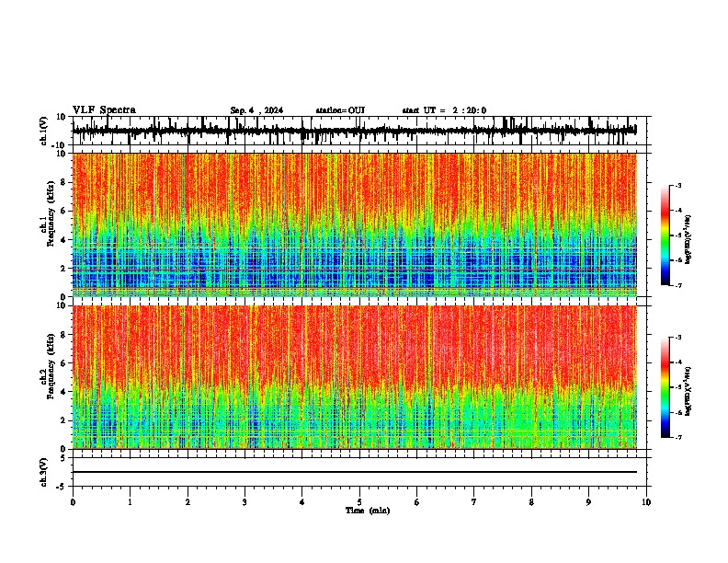
Task: Click the "1" tick on time axis
Action: click(x=130, y=502)
